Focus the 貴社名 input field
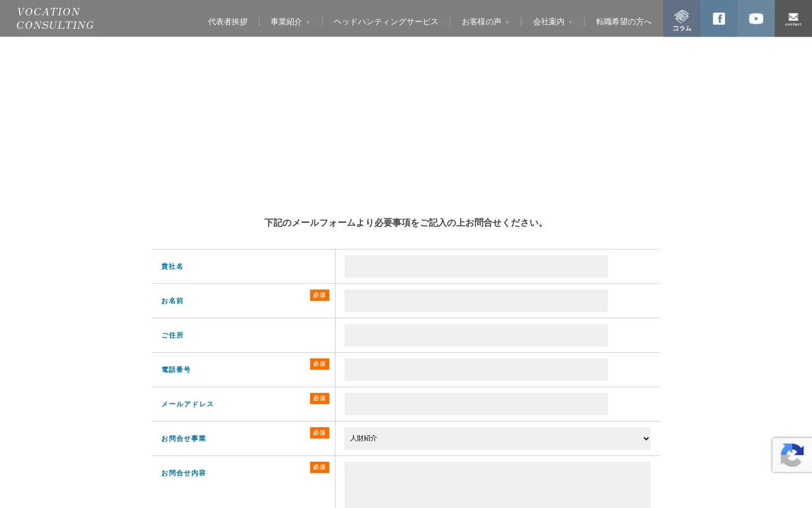 click(476, 266)
